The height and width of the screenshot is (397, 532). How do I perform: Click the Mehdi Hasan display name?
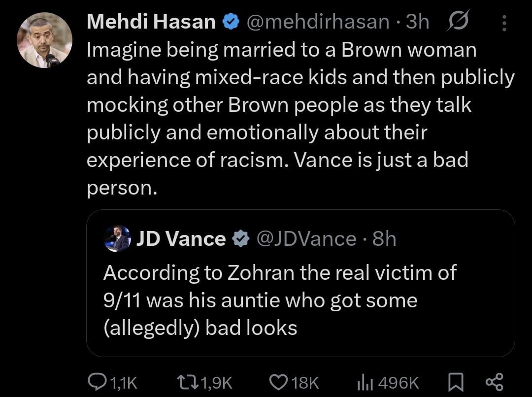tap(152, 22)
